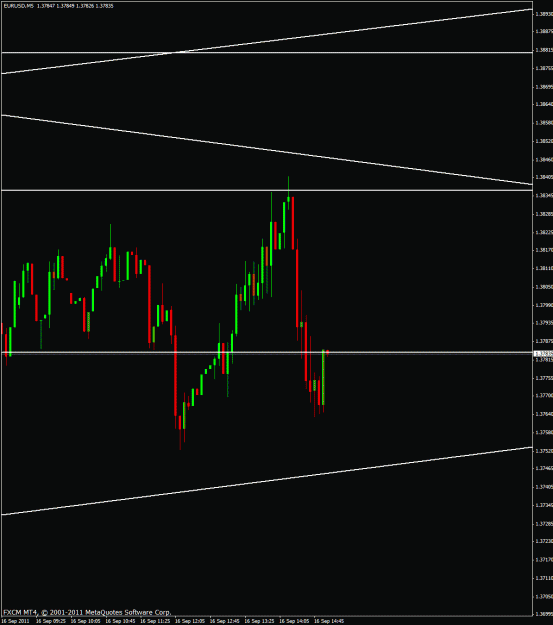Click the '16 Sep 09:25' time label

[51, 621]
